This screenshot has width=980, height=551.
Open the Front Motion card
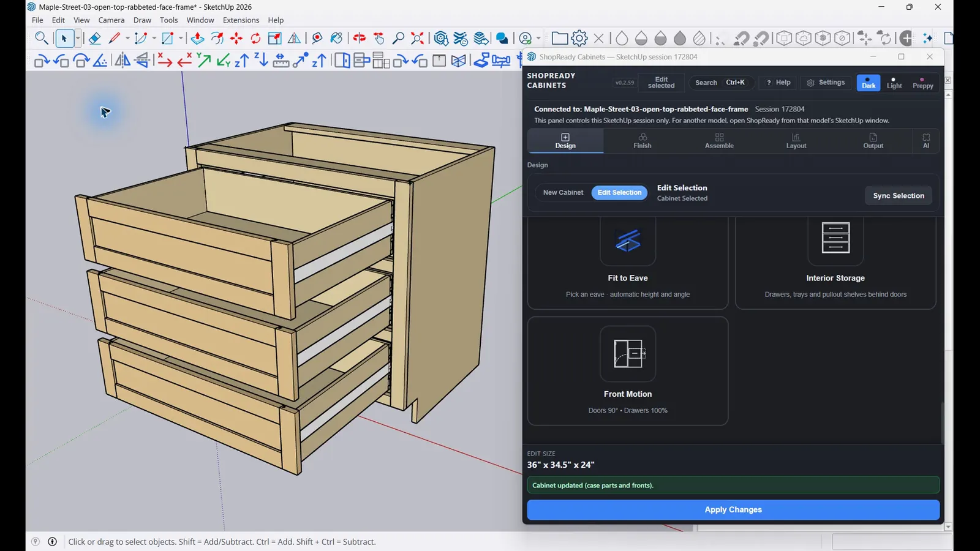click(628, 371)
